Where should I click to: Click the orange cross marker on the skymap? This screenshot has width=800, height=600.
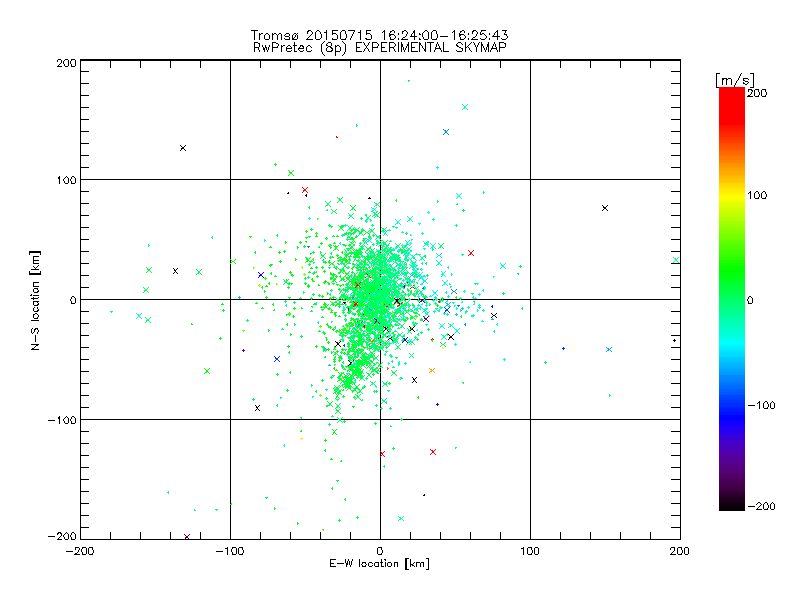432,370
